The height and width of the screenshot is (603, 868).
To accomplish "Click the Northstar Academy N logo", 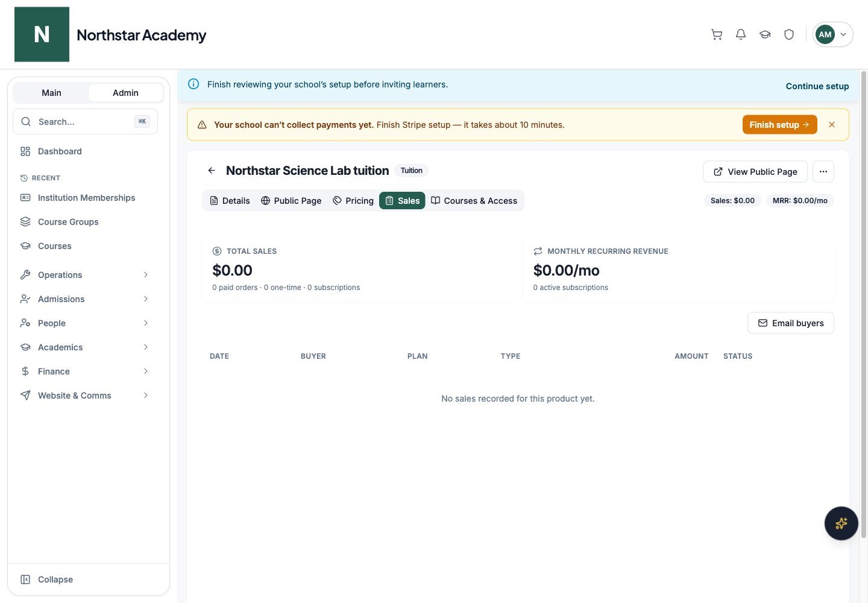I will (42, 34).
